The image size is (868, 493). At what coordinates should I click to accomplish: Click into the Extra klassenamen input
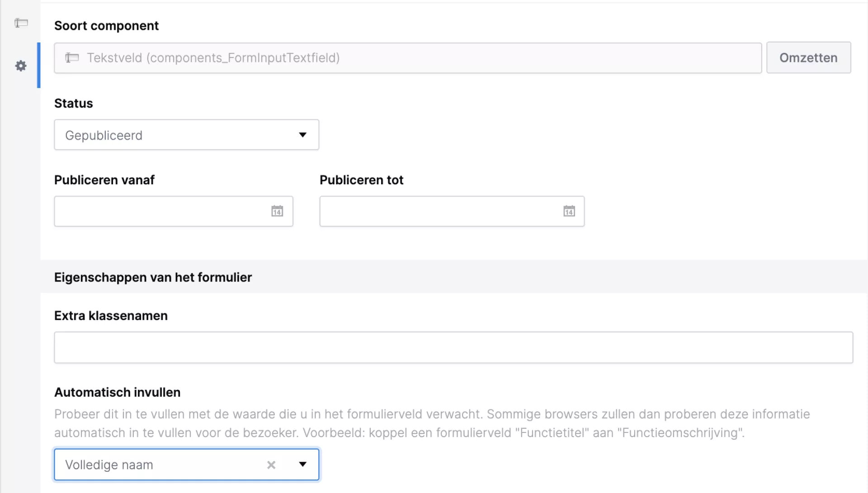453,347
